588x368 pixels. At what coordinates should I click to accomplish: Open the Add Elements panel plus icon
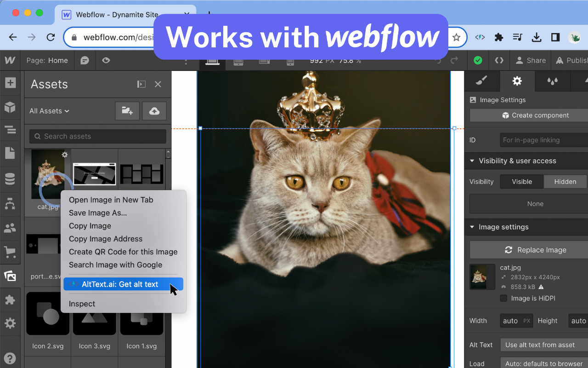(x=10, y=83)
